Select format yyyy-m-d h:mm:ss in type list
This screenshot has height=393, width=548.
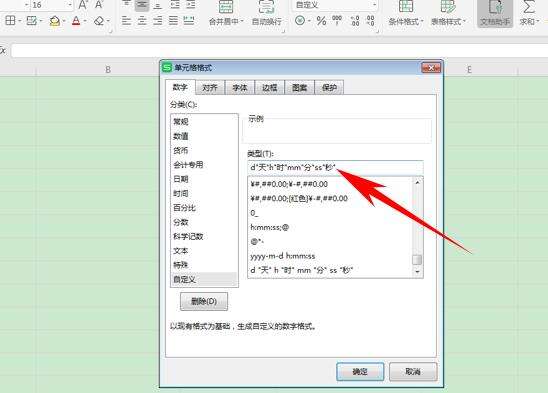pyautogui.click(x=330, y=256)
